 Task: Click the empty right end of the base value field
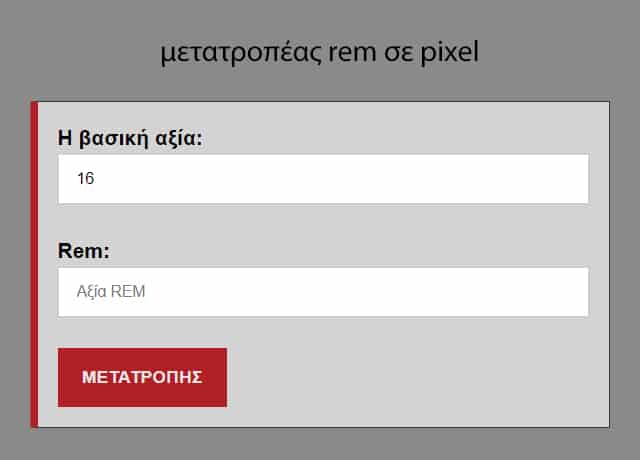coord(540,179)
